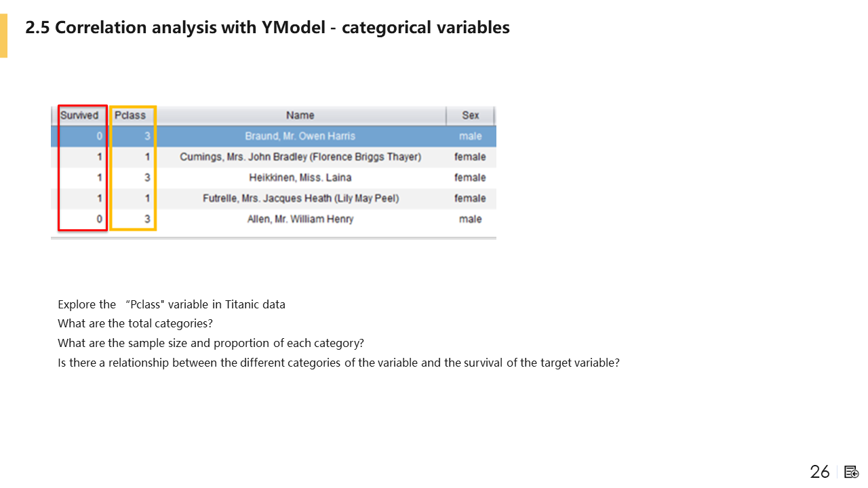
Task: Select the Survived column header
Action: (x=79, y=115)
